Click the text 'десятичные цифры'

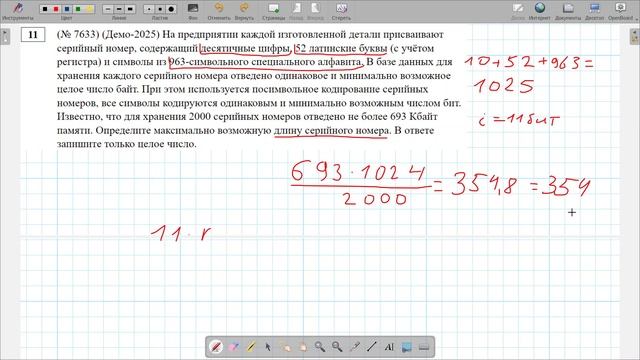click(x=245, y=48)
